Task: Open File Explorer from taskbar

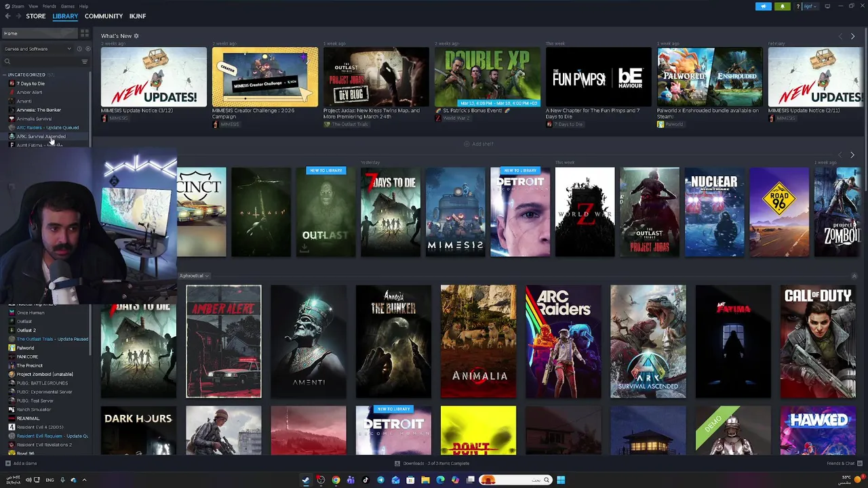Action: pos(425,480)
